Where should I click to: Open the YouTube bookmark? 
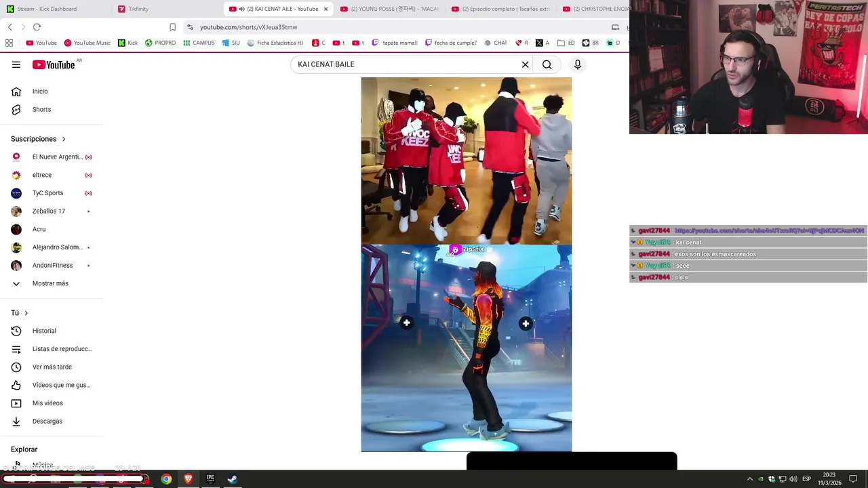pyautogui.click(x=41, y=43)
